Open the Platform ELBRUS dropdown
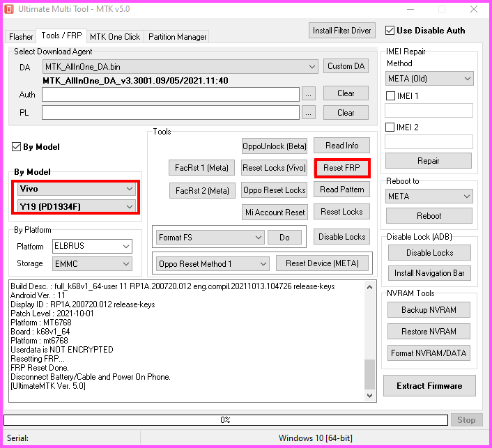The height and width of the screenshot is (448, 492). pos(92,246)
